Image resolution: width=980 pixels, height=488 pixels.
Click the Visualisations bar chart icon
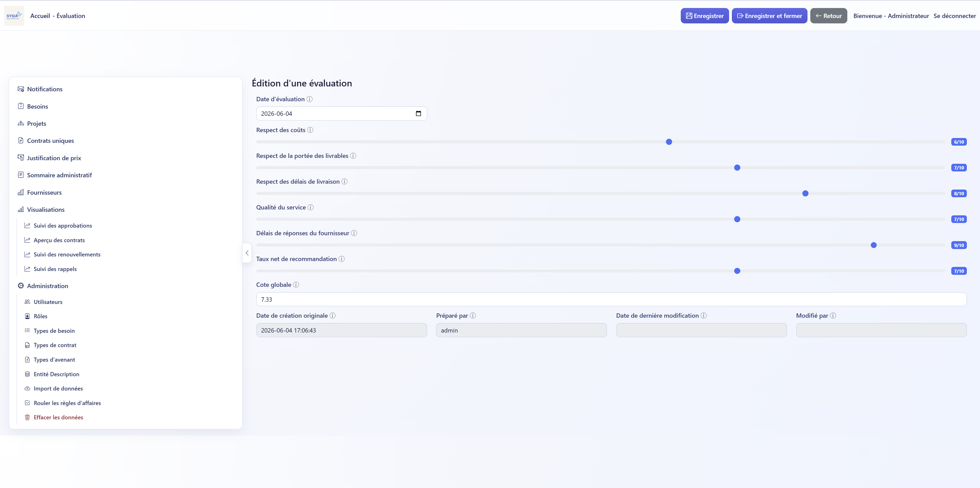pyautogui.click(x=21, y=210)
